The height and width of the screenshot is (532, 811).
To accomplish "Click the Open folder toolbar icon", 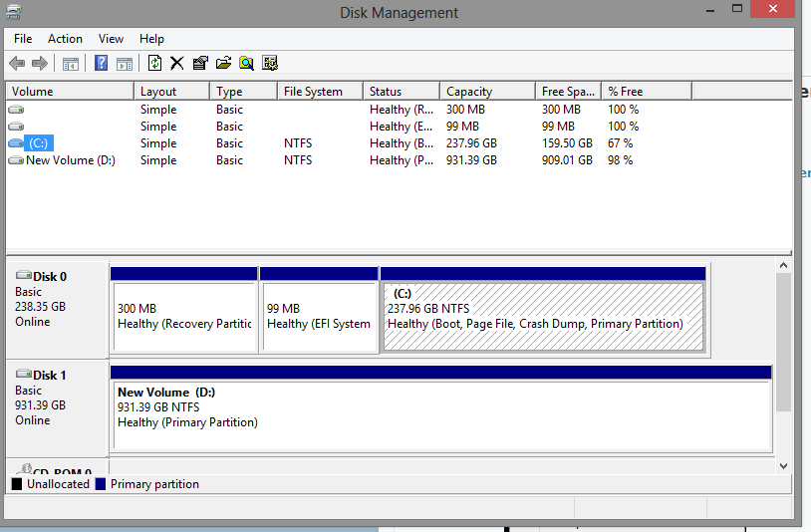I will coord(223,63).
